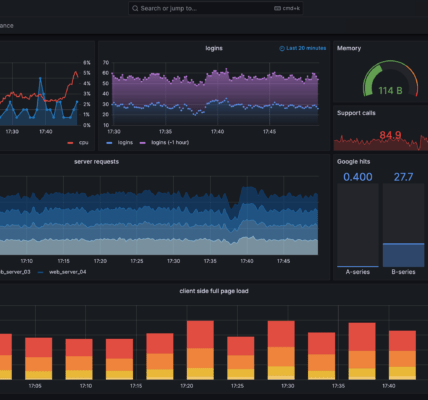Screen dimensions: 428x400
Task: Toggle the web_server_04 legend series
Action: (68, 272)
